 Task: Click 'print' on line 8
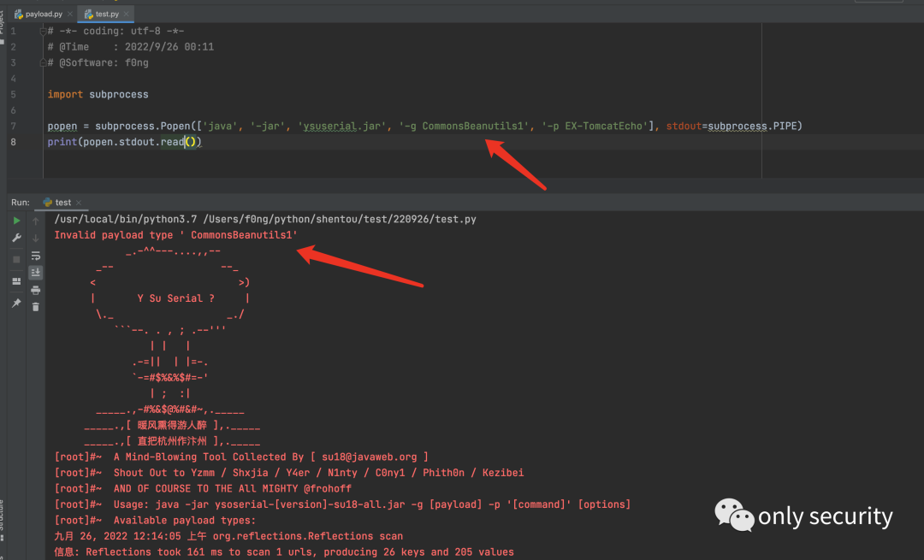click(x=62, y=142)
